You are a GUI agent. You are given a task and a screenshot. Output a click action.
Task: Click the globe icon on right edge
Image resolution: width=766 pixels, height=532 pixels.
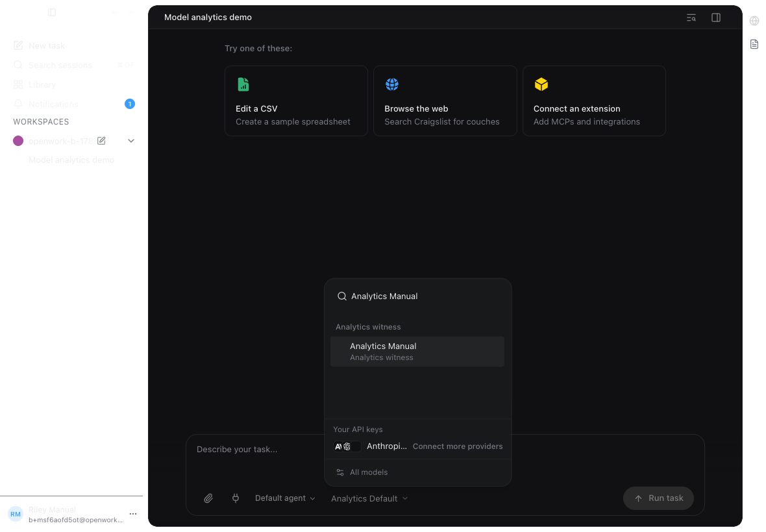click(x=754, y=21)
